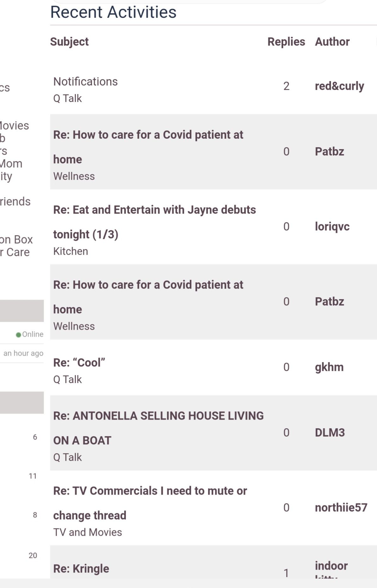Viewport: 377px width, 588px height.
Task: Click the Recent Activities heading
Action: tap(113, 12)
